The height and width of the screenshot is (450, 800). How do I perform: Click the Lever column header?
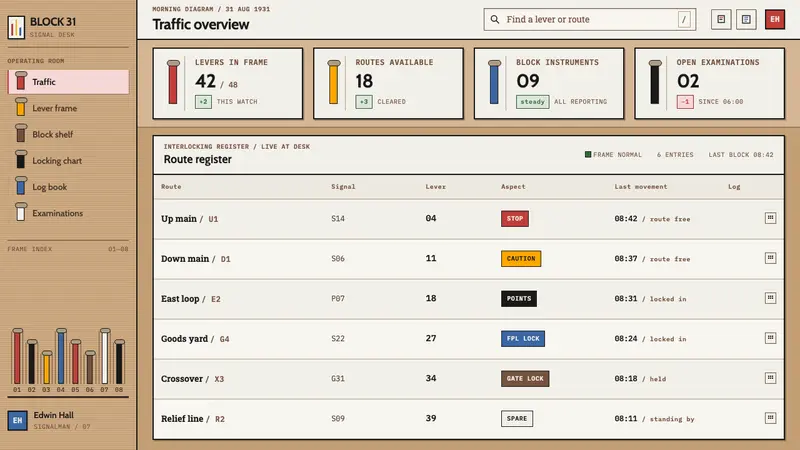[436, 187]
